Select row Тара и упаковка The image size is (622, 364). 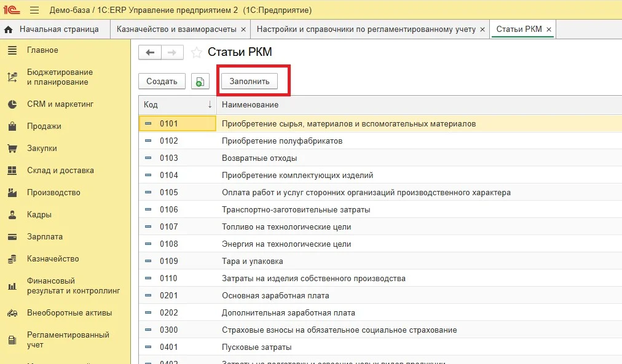[x=380, y=261]
